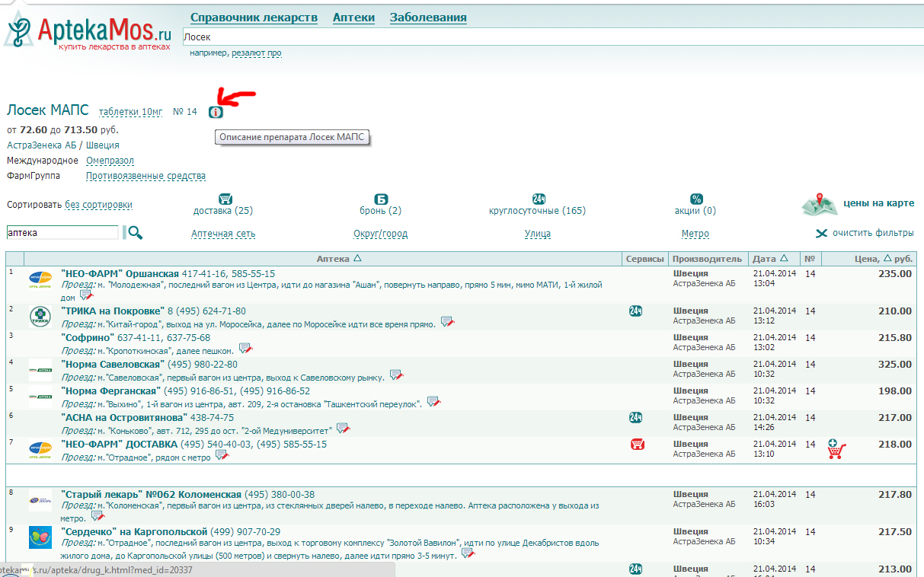Sort by Дата column header
This screenshot has height=577, width=924.
[770, 259]
